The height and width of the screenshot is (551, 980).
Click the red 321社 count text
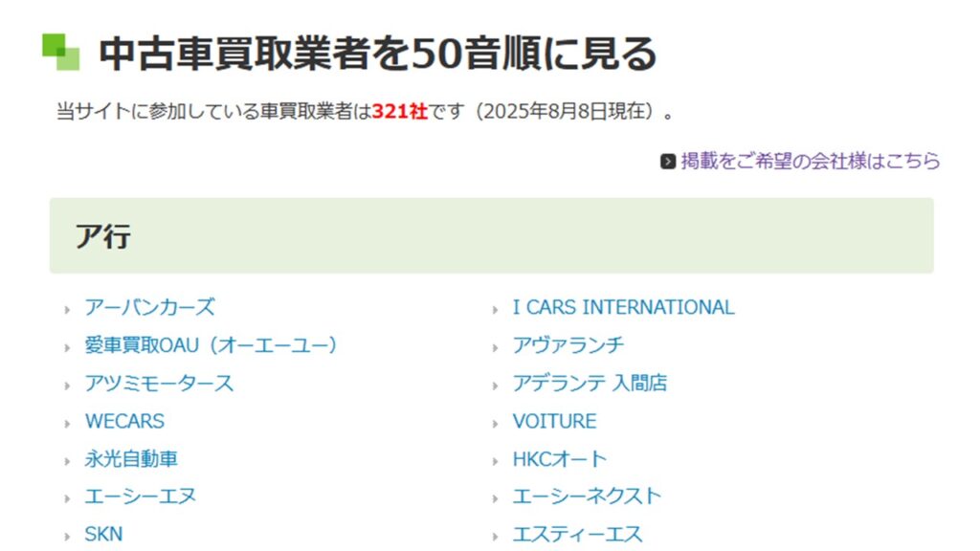[399, 112]
